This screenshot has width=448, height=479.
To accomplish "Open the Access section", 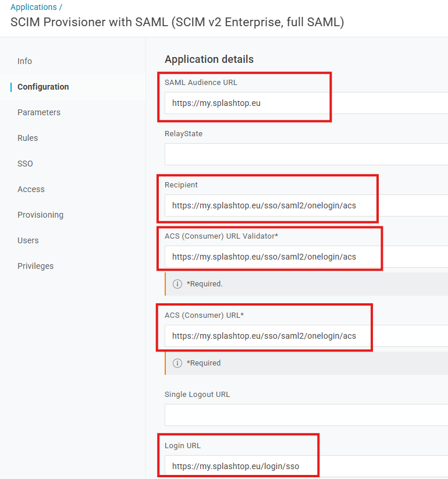I will (31, 189).
